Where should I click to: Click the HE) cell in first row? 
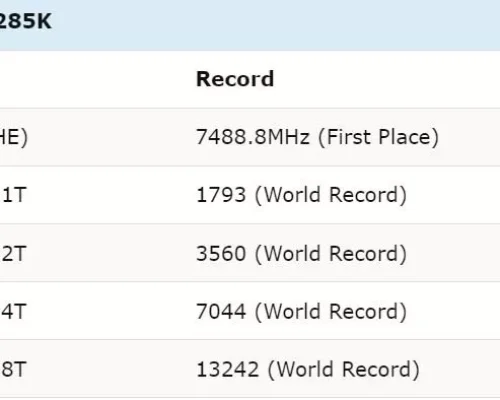13,137
